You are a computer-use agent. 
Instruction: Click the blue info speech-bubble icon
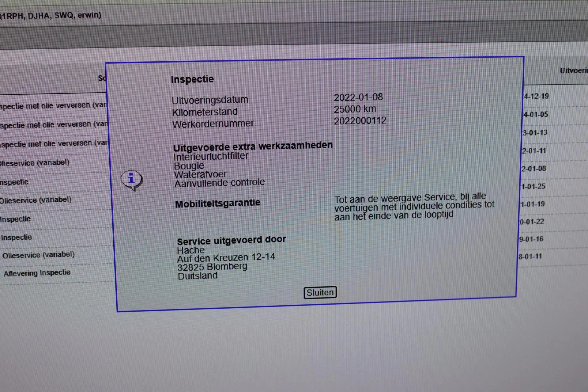(x=132, y=180)
